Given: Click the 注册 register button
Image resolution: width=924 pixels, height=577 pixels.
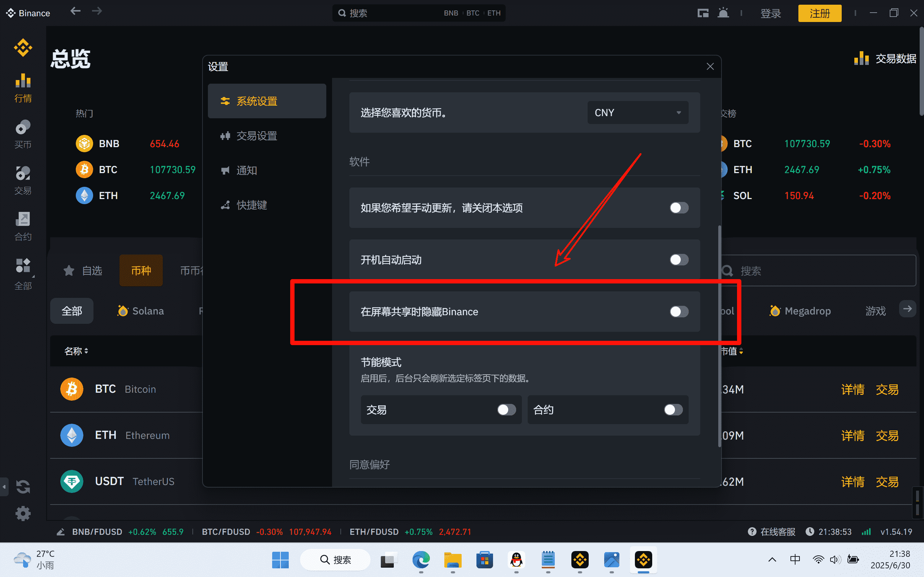Looking at the screenshot, I should click(819, 13).
